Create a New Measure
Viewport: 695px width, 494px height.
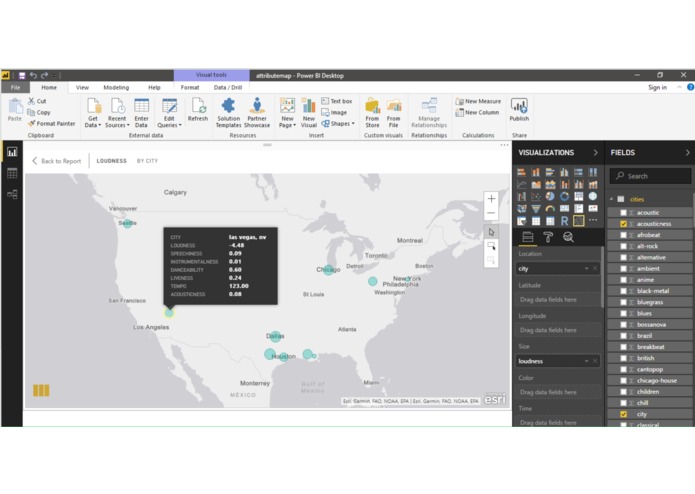click(478, 101)
